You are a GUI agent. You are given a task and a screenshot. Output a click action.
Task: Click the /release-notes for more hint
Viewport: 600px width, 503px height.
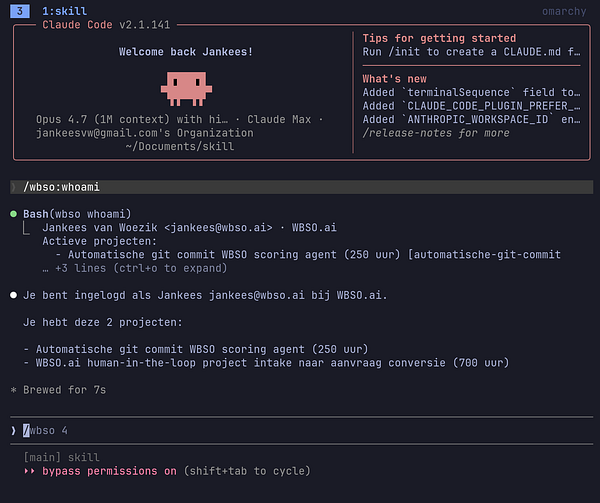[x=436, y=133]
